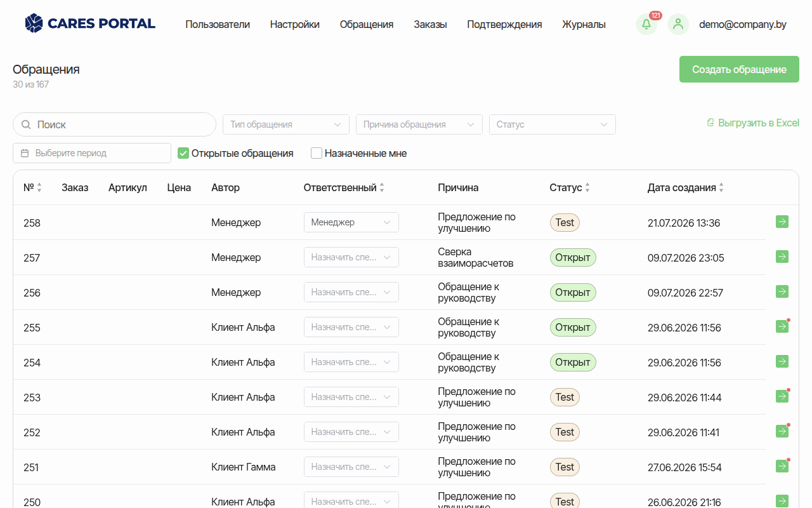
Task: Change the responsible person for request 258
Action: tap(351, 222)
